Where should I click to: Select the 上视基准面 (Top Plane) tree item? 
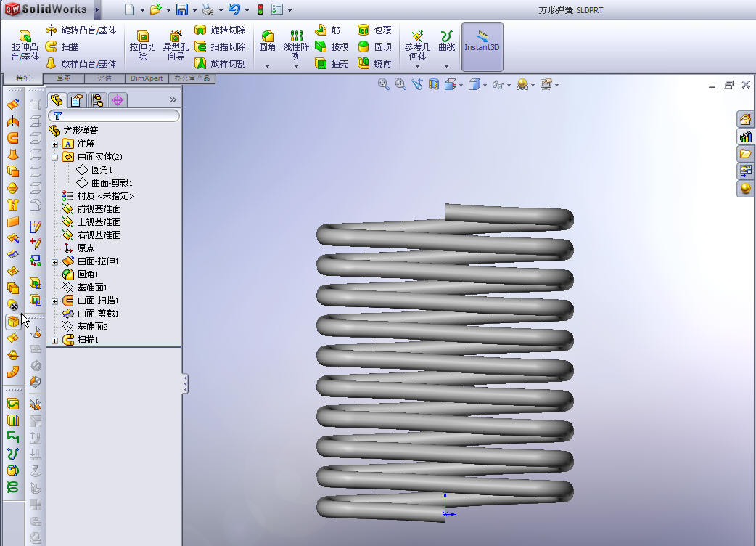pyautogui.click(x=91, y=222)
